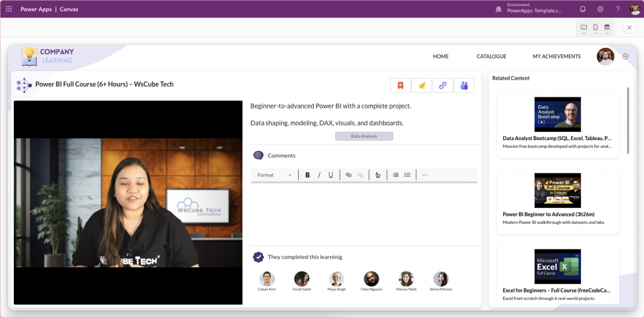Share the course using the paper plane icon
This screenshot has height=318, width=644.
(x=422, y=85)
